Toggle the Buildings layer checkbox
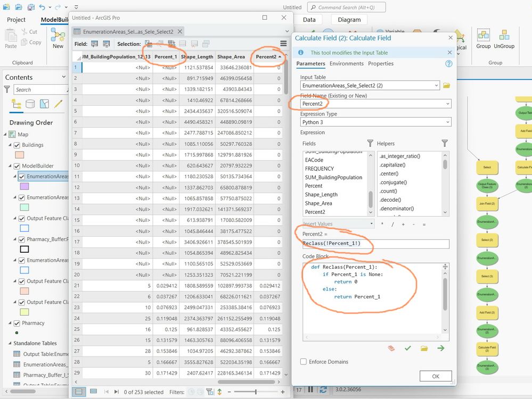Image resolution: width=532 pixels, height=399 pixels. coord(17,145)
